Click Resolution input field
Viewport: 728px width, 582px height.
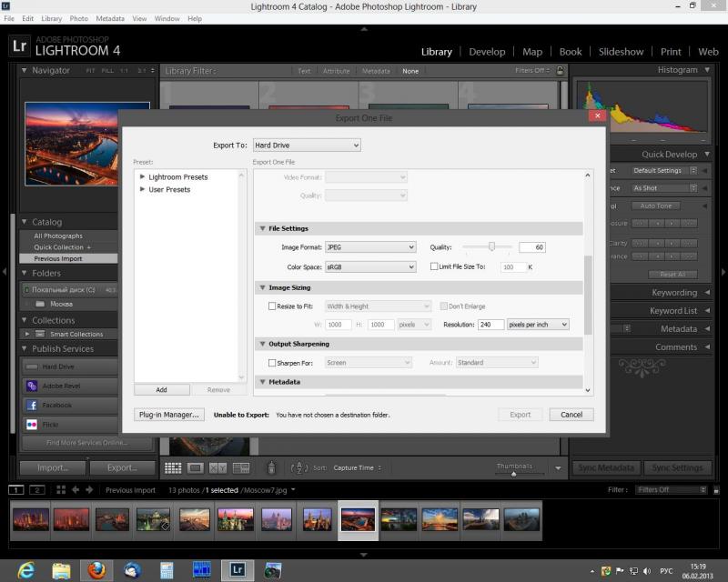click(x=491, y=325)
